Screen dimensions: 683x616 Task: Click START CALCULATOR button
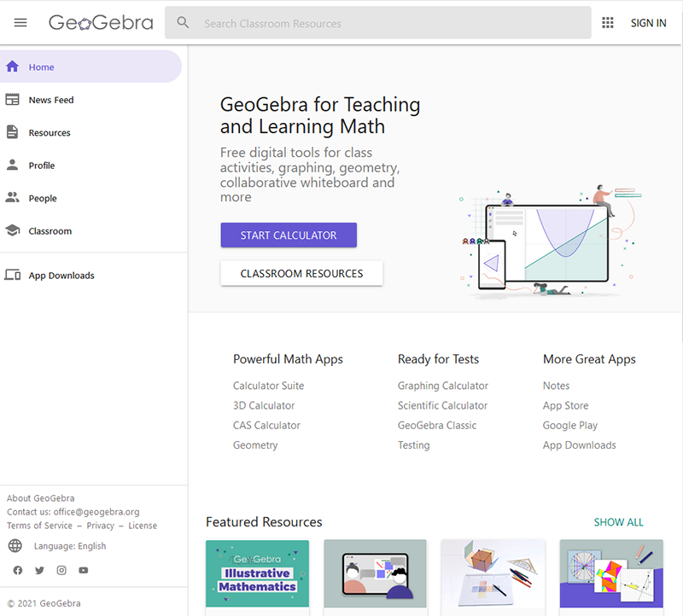point(289,235)
